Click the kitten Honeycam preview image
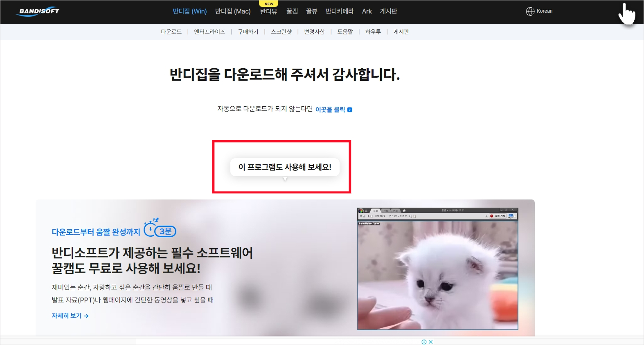Image resolution: width=644 pixels, height=345 pixels. [x=438, y=269]
